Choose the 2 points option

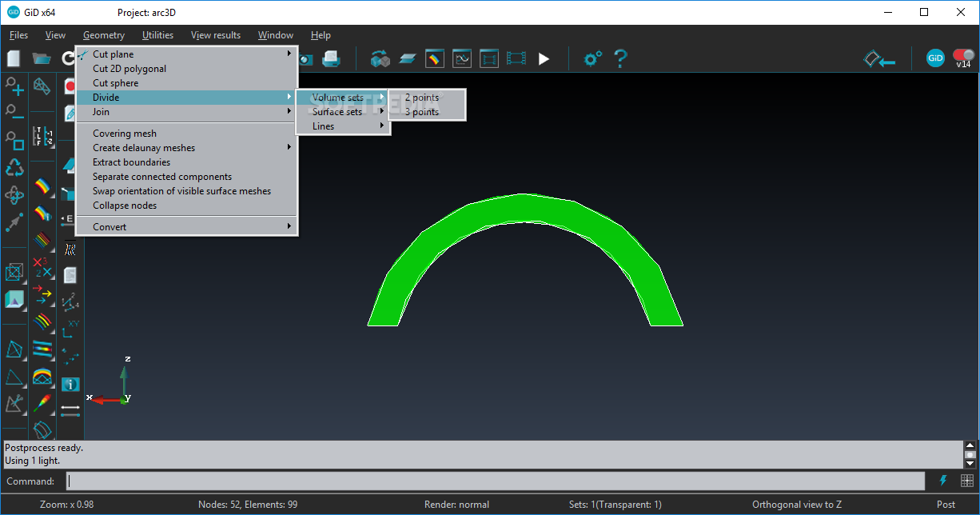click(x=426, y=98)
